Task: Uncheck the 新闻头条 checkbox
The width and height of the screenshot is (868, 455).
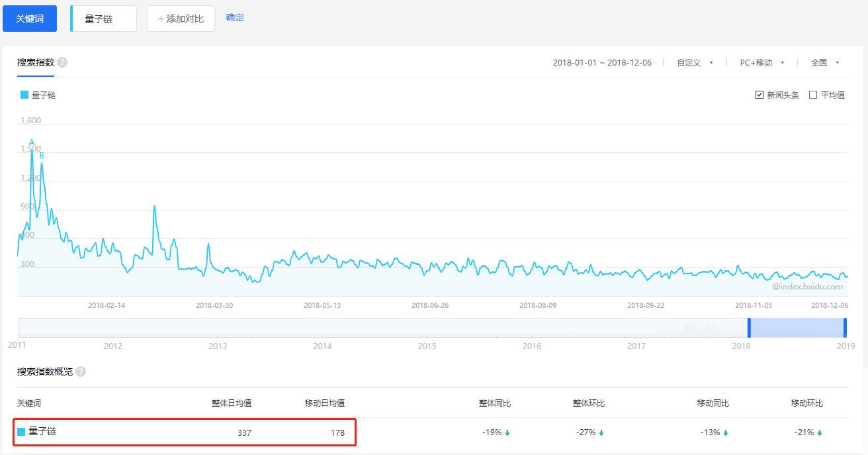Action: (759, 95)
